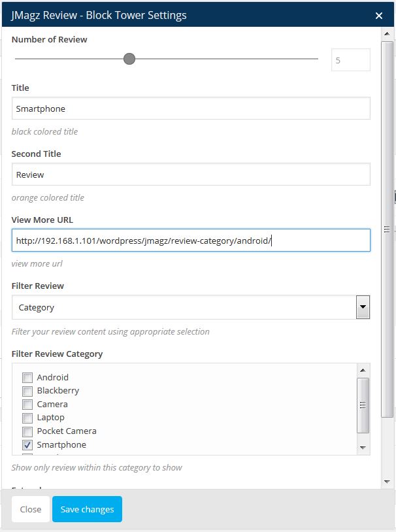The width and height of the screenshot is (396, 532).
Task: Enable the Blackberry category checkbox
Action: (27, 391)
